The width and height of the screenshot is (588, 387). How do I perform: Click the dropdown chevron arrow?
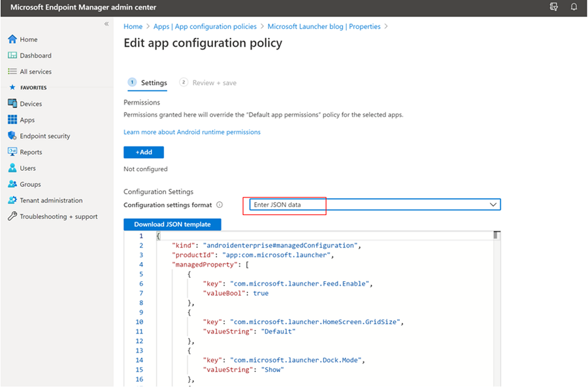click(493, 205)
